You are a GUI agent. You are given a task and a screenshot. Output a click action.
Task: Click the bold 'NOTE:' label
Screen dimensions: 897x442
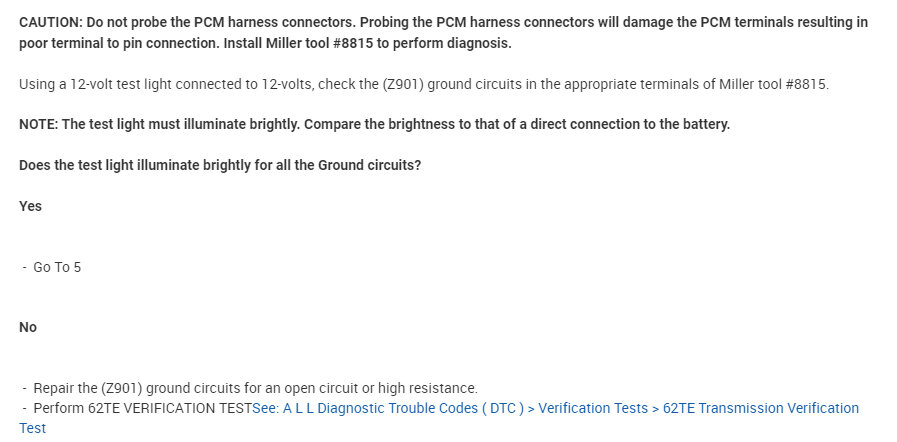38,124
